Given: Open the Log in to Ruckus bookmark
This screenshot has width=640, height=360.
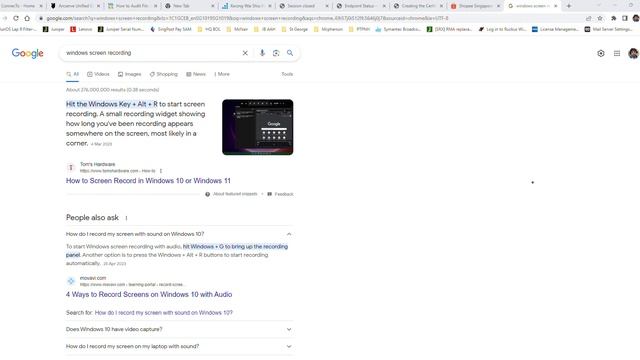Looking at the screenshot, I should [x=502, y=29].
